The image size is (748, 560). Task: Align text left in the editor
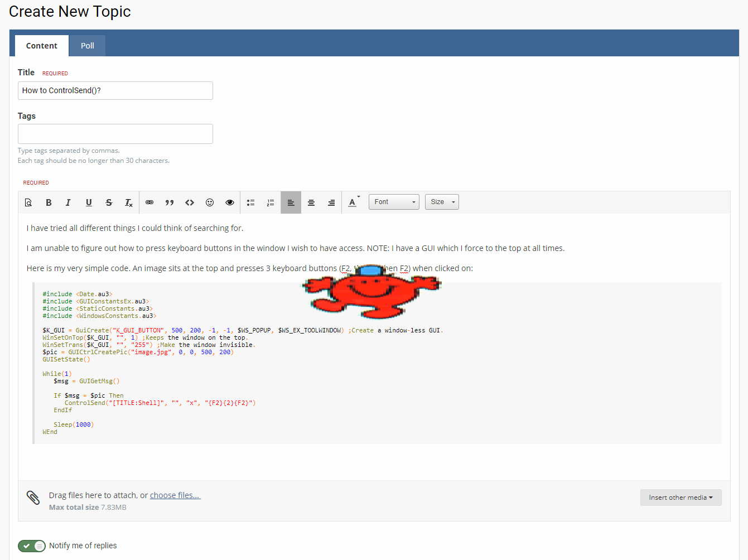(x=291, y=202)
